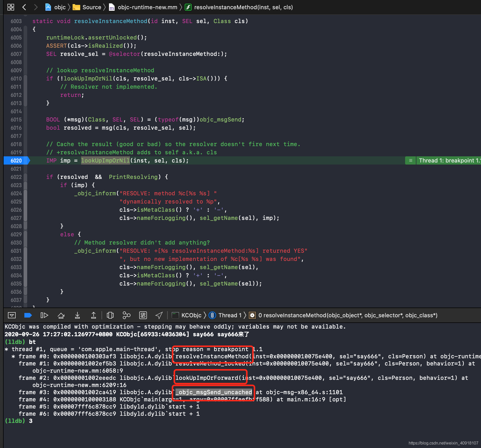This screenshot has height=448, width=481.
Task: Open environment overrides button
Action: [143, 315]
